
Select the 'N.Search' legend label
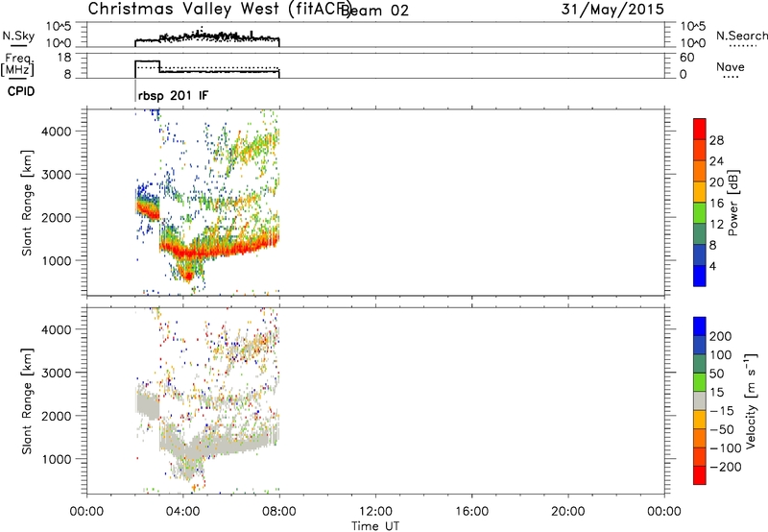(x=741, y=36)
